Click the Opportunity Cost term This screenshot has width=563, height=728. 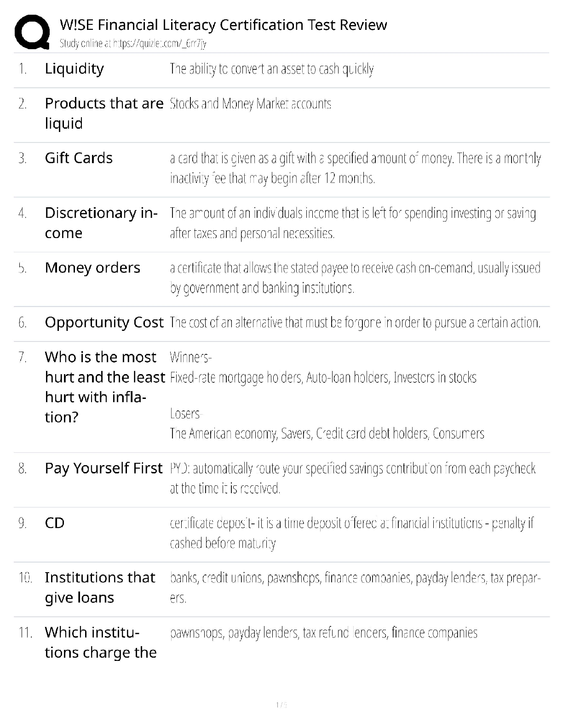click(104, 322)
